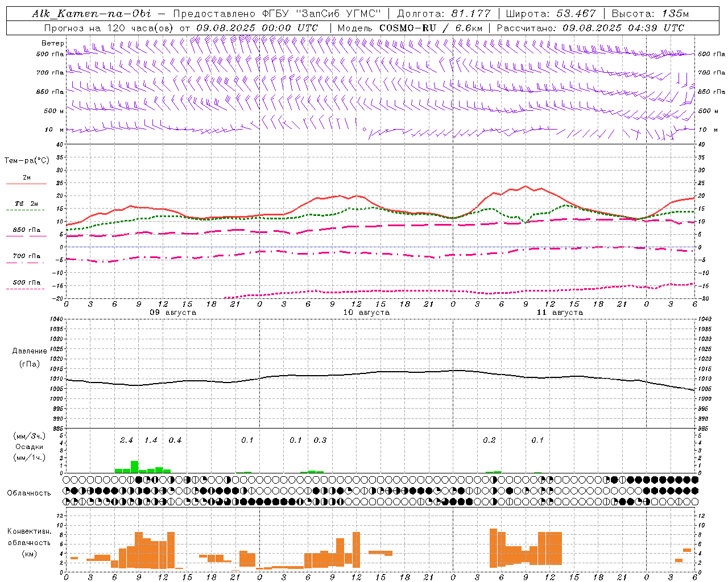Click the Td 2м dew point legend entry

(27, 203)
